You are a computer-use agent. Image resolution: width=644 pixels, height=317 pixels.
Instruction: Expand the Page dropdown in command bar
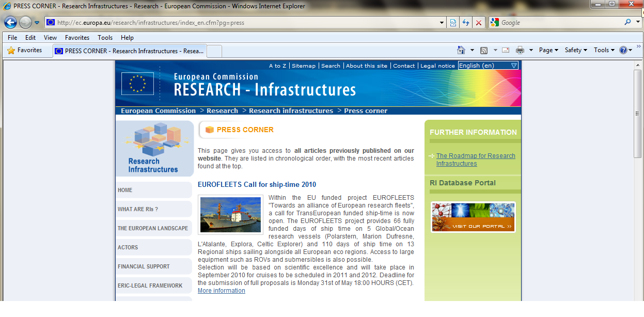pos(548,50)
